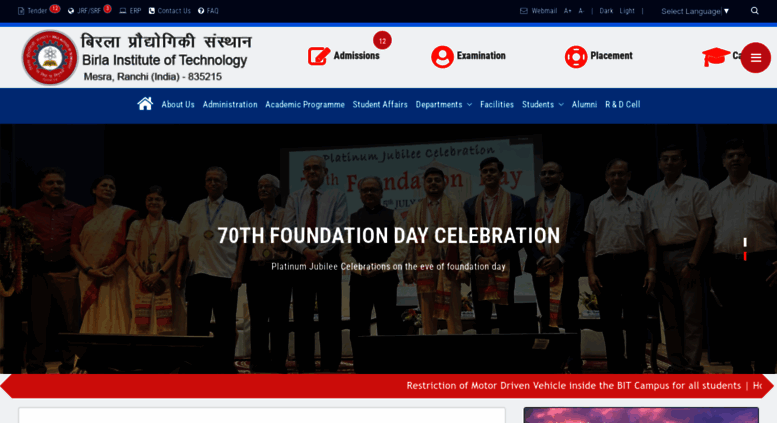Viewport: 777px width, 423px height.
Task: Click the motor vehicle restriction news ticker
Action: click(x=573, y=385)
